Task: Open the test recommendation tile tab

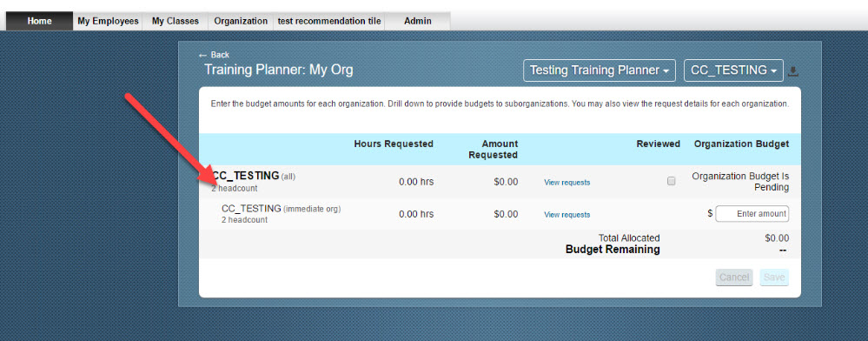Action: 329,21
